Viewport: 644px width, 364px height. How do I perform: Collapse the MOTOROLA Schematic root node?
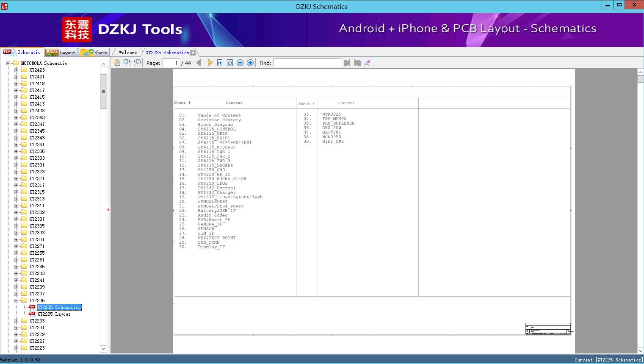[8, 63]
